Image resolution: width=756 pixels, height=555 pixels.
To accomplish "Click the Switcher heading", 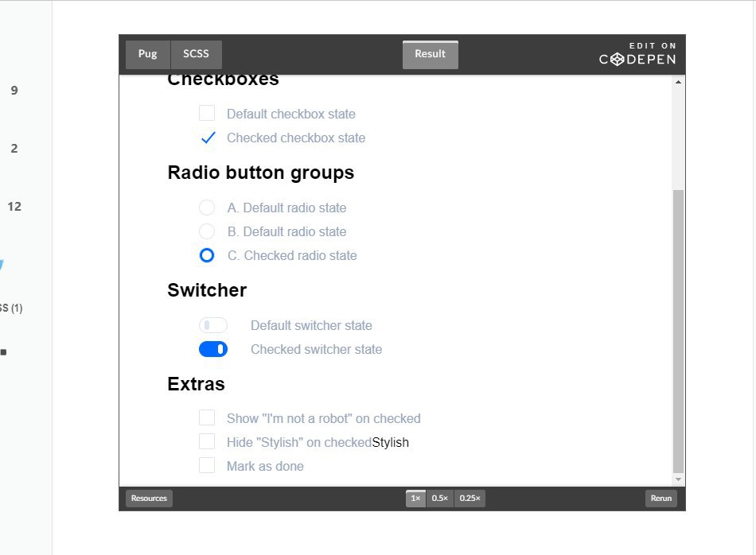I will [x=207, y=290].
